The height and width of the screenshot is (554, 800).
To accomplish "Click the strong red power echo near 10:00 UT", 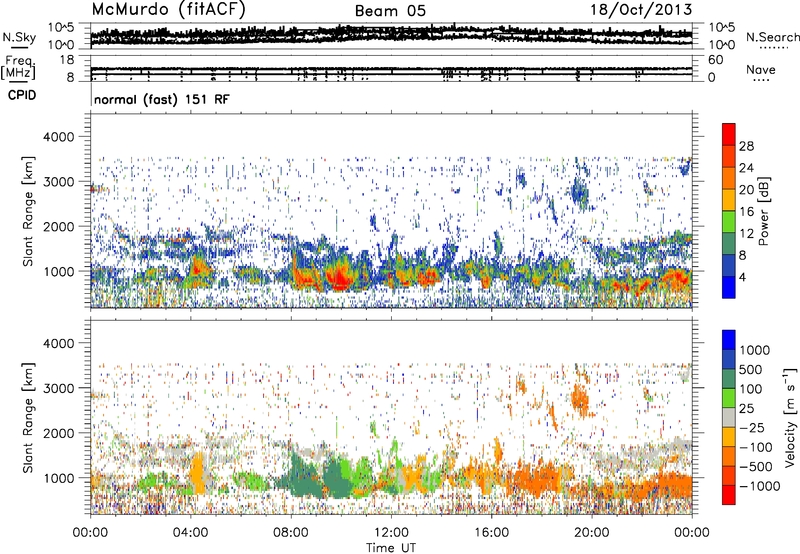I will coord(338,278).
